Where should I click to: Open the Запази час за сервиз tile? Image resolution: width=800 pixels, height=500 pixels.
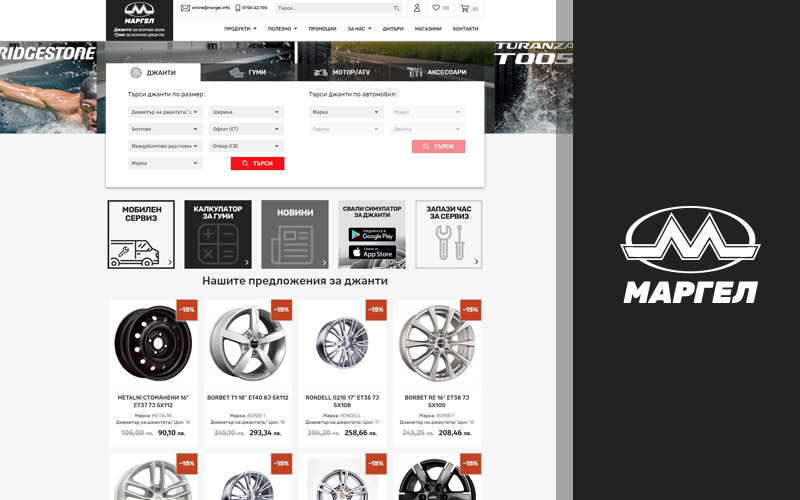coord(448,234)
